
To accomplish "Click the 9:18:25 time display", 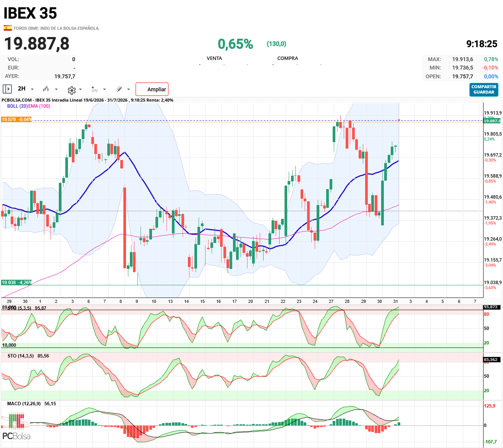I will (x=482, y=44).
